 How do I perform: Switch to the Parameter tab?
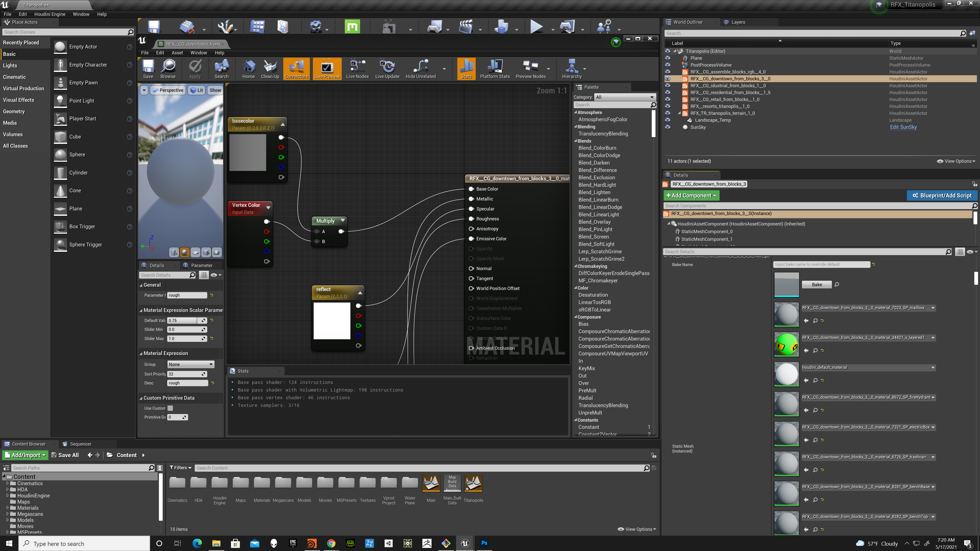click(x=202, y=265)
